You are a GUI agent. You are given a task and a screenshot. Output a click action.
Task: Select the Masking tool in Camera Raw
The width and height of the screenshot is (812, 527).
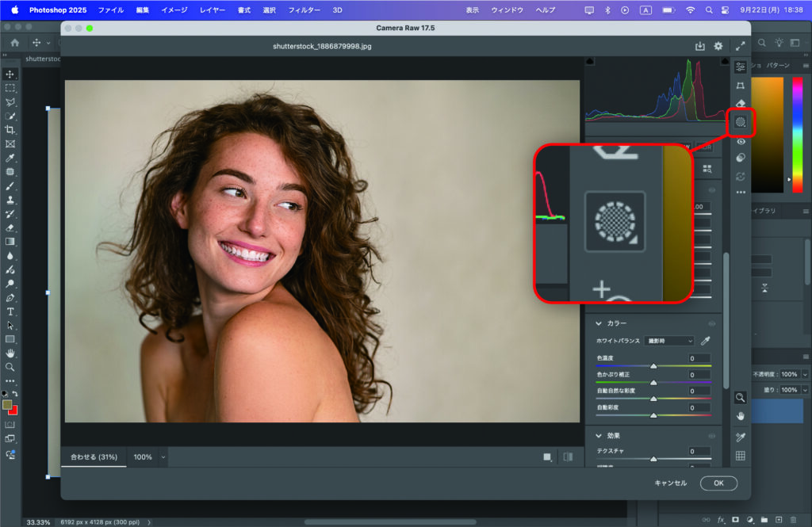tap(741, 122)
